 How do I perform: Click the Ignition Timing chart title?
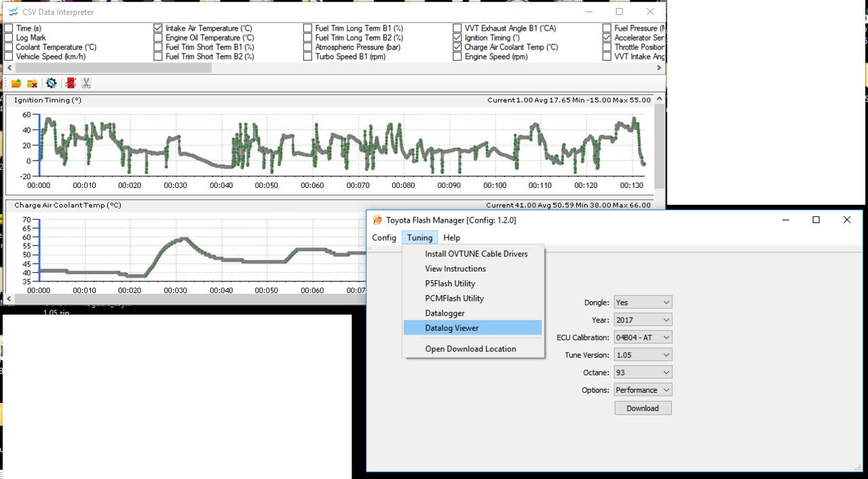click(x=48, y=100)
